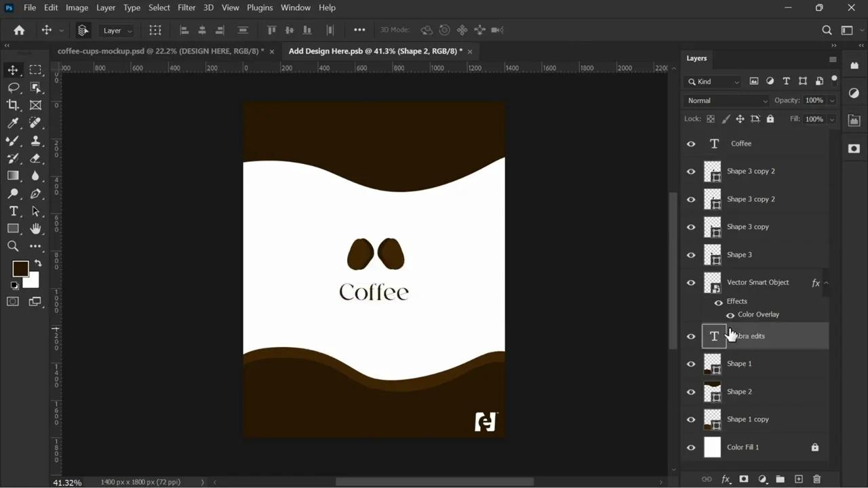868x488 pixels.
Task: Hide the Coffee text layer
Action: point(691,144)
